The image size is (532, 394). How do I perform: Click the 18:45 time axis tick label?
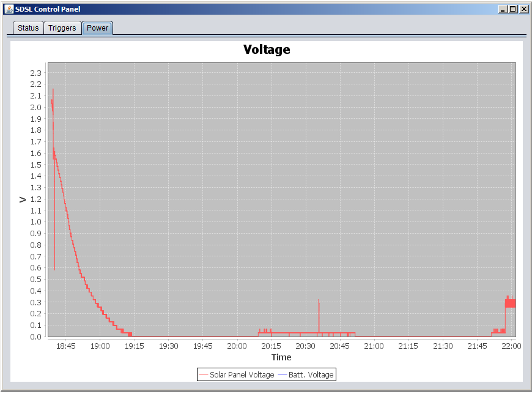click(x=66, y=346)
